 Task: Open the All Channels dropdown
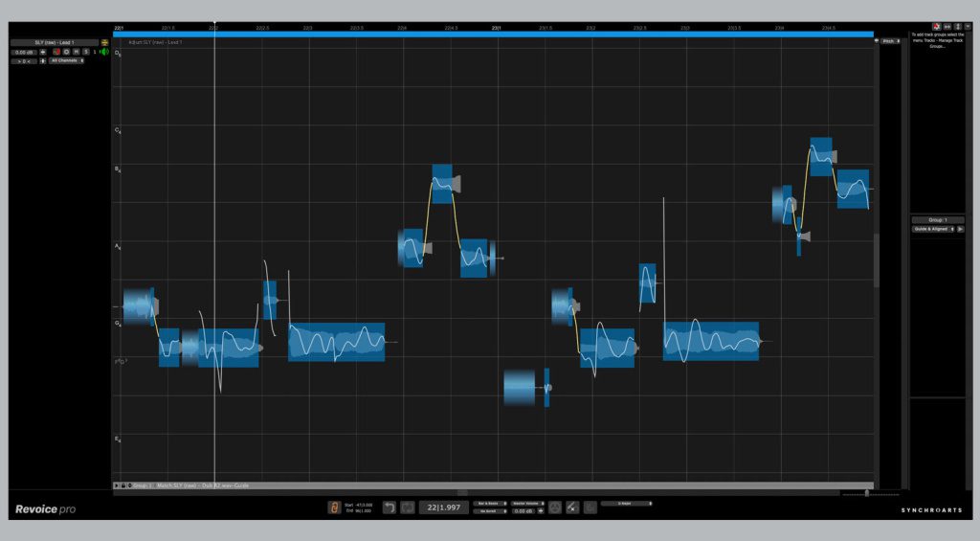point(66,60)
